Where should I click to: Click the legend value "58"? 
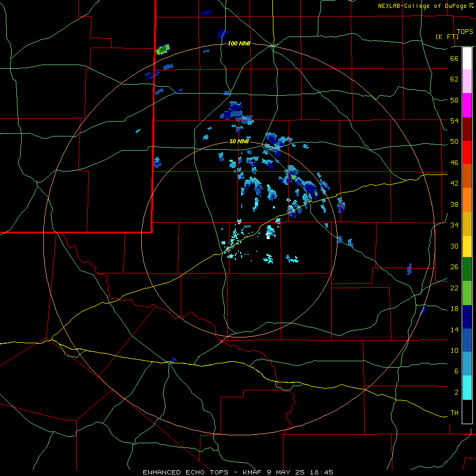(x=454, y=100)
